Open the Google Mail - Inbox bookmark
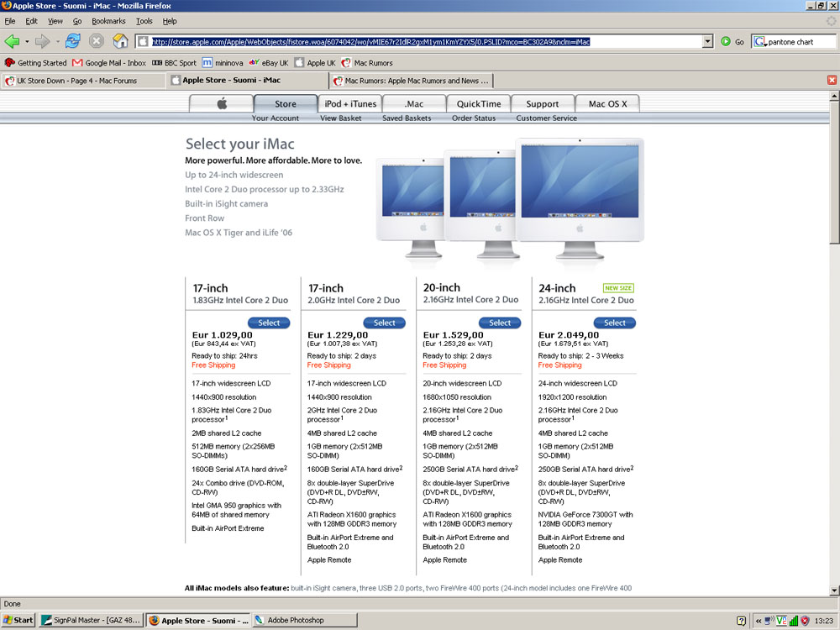The height and width of the screenshot is (630, 840). coord(108,63)
